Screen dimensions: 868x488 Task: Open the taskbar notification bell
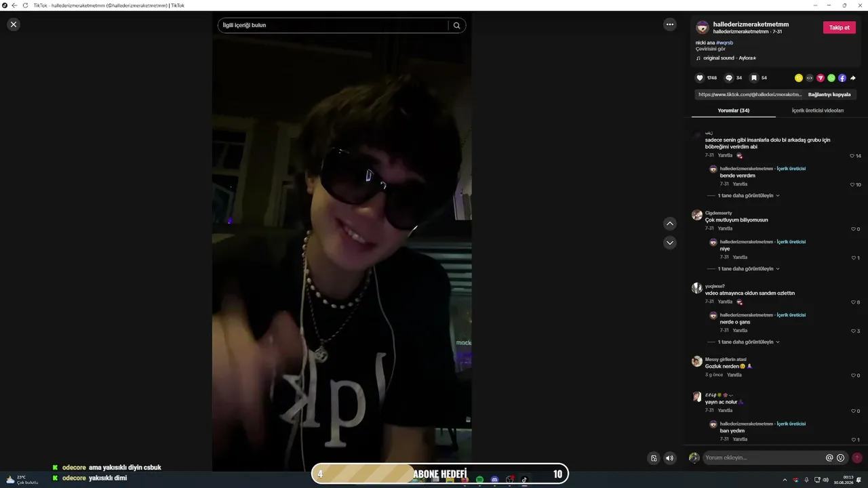coord(859,480)
